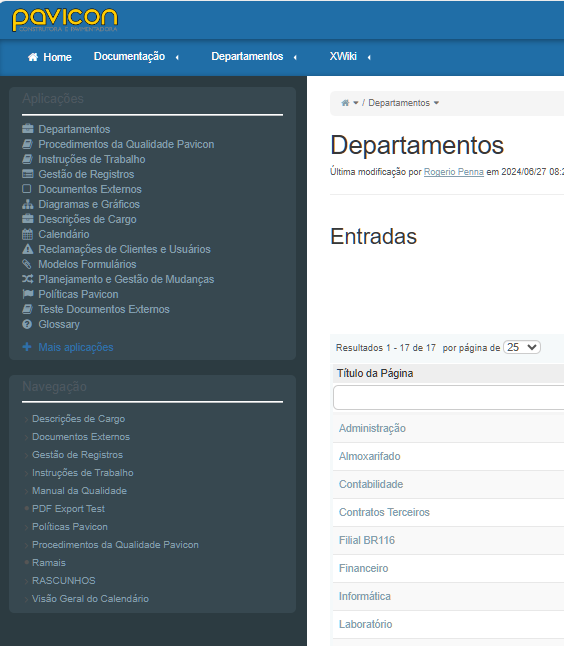Viewport: 564px width, 646px height.
Task: Click the Título da Página filter field
Action: coord(448,398)
